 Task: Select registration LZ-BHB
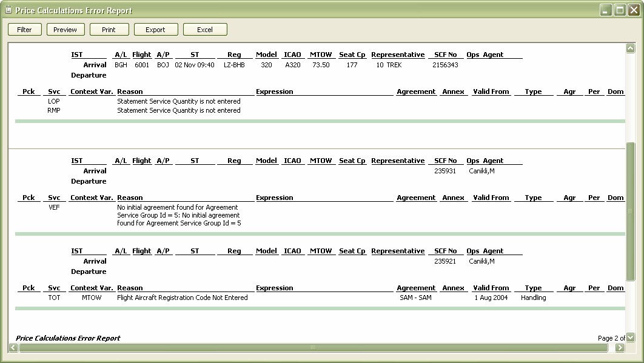tap(234, 65)
